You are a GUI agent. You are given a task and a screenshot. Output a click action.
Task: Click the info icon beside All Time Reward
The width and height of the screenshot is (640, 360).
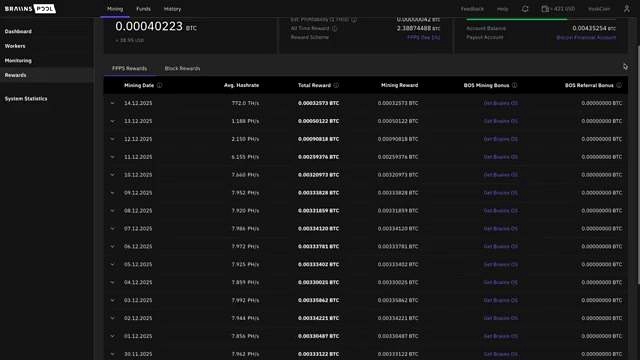(335, 29)
